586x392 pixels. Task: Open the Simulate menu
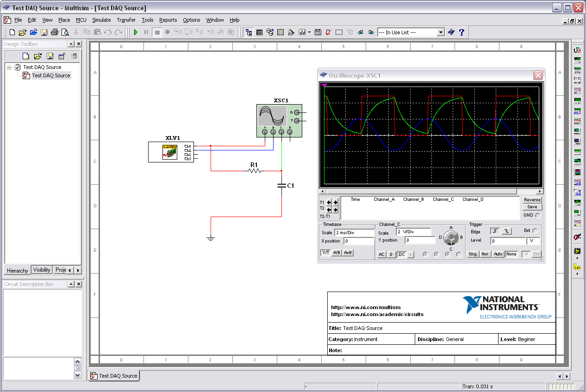[101, 20]
